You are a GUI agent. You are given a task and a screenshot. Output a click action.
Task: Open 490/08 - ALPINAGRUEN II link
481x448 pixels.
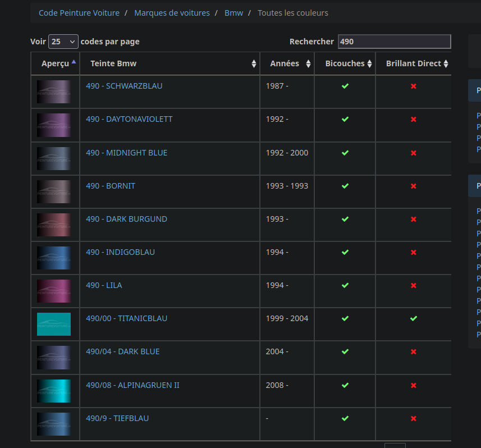[132, 385]
